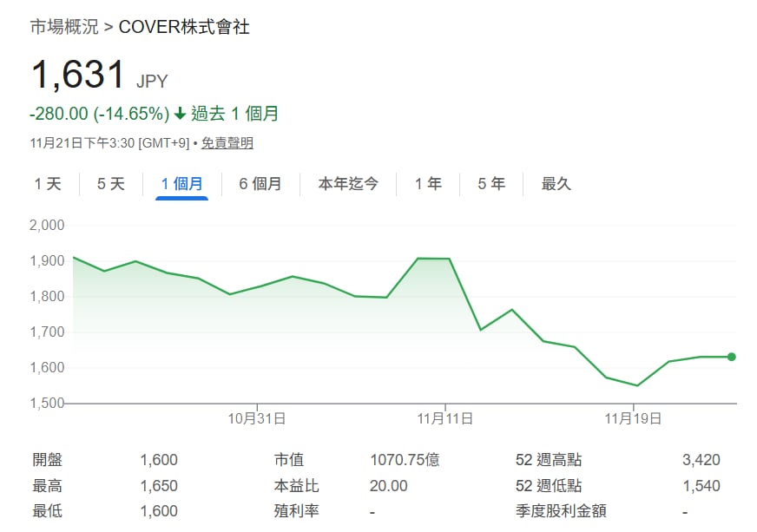Switch chart to 本年迄今 range

coord(347,184)
